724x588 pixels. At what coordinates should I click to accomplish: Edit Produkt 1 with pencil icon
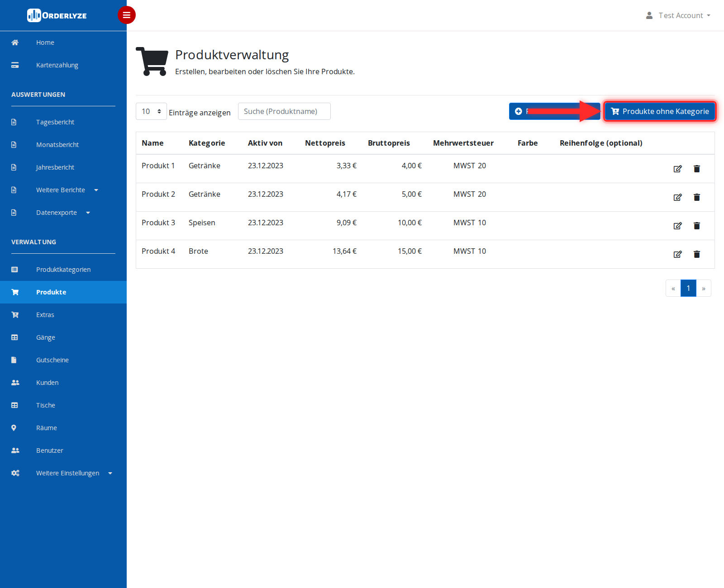[677, 169]
